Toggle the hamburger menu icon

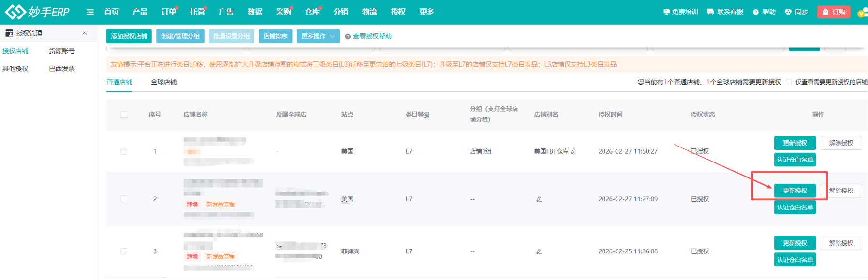pos(90,12)
